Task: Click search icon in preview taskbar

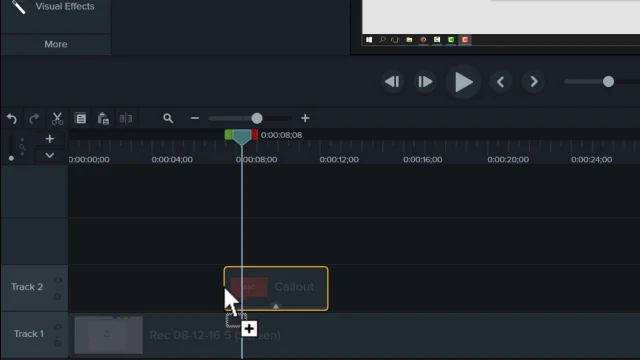Action: pyautogui.click(x=382, y=40)
